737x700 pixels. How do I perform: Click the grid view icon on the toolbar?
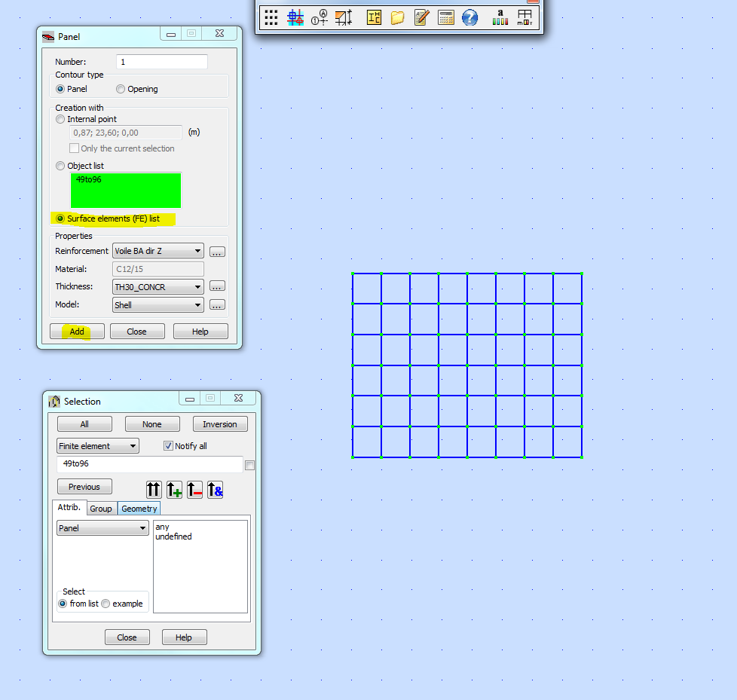point(271,17)
